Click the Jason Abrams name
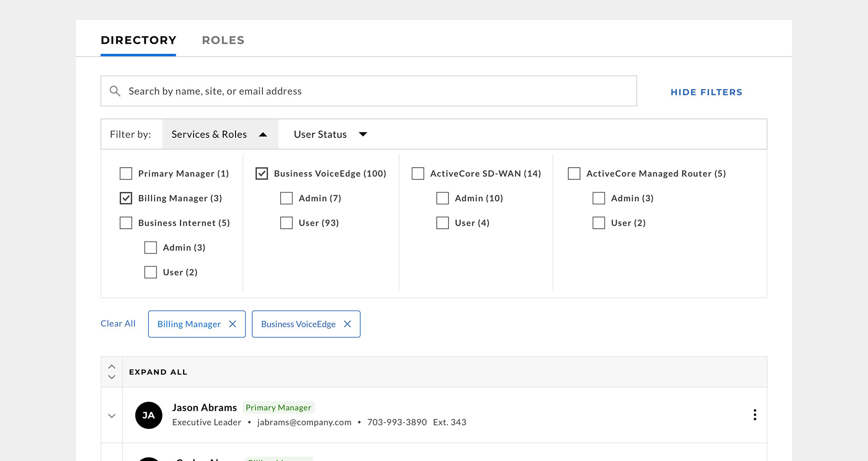The width and height of the screenshot is (868, 461). pos(204,408)
